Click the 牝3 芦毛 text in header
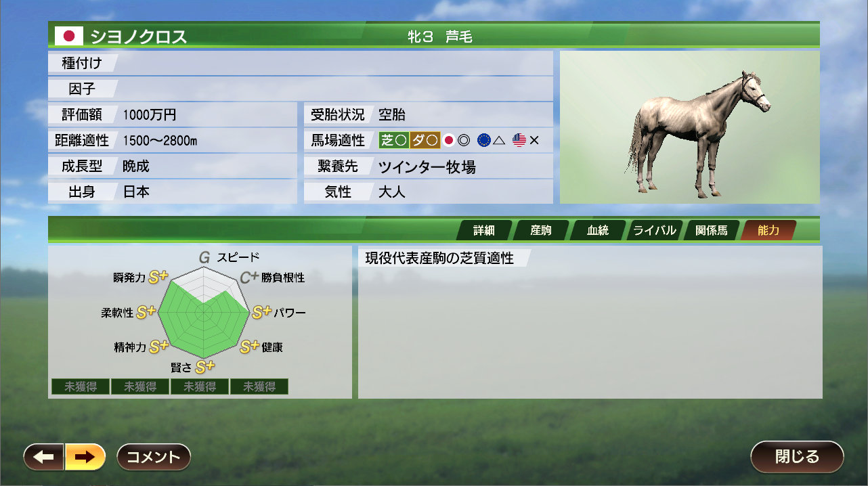Image resolution: width=868 pixels, height=486 pixels. coord(440,37)
